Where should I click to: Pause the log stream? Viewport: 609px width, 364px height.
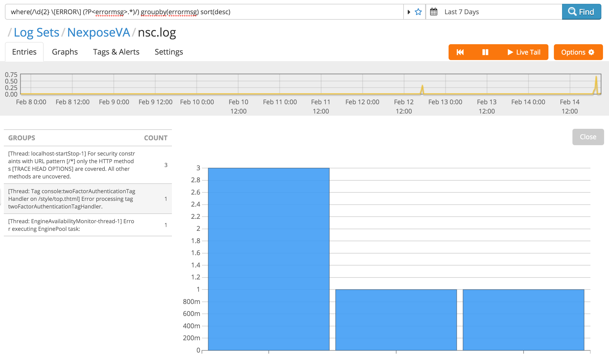(485, 52)
